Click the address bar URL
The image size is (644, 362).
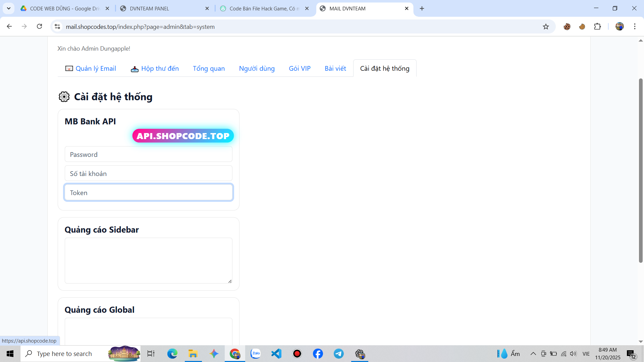[x=140, y=27]
